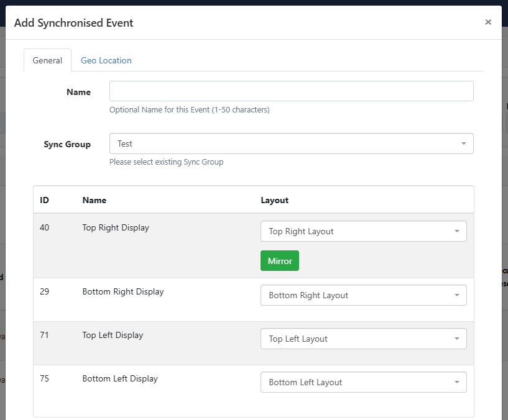Select the Top Left Display row name
The height and width of the screenshot is (420, 508).
coord(113,335)
